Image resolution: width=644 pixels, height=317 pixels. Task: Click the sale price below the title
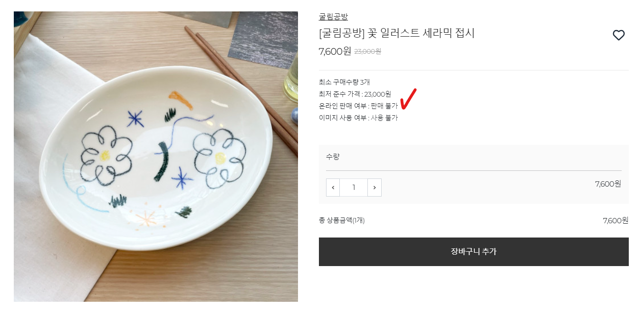(x=335, y=51)
